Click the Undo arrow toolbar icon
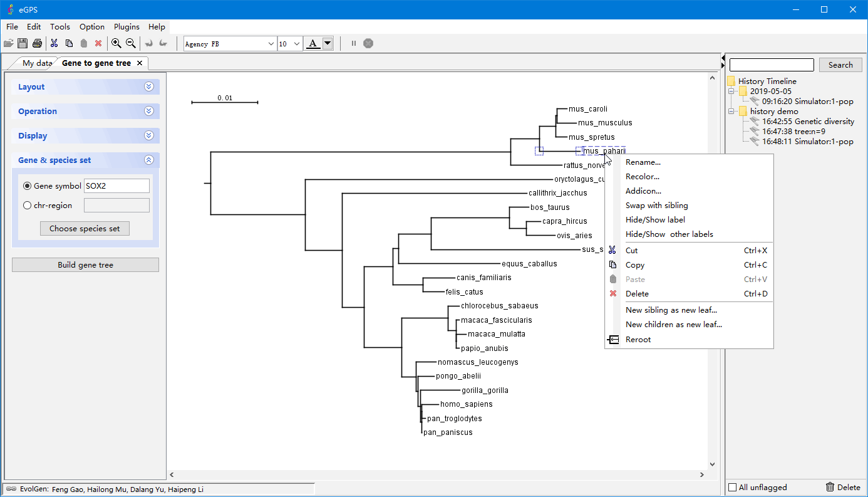Image resolution: width=868 pixels, height=497 pixels. click(x=148, y=43)
